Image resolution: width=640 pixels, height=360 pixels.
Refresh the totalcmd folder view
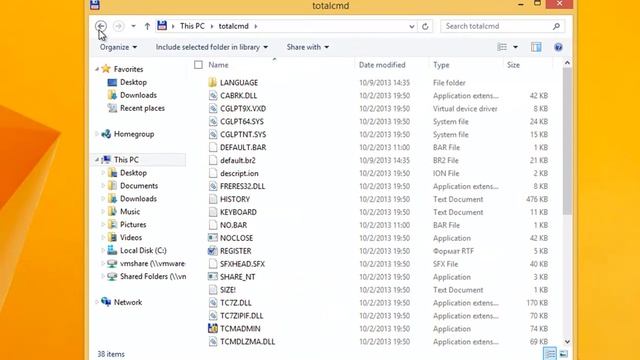(x=425, y=26)
